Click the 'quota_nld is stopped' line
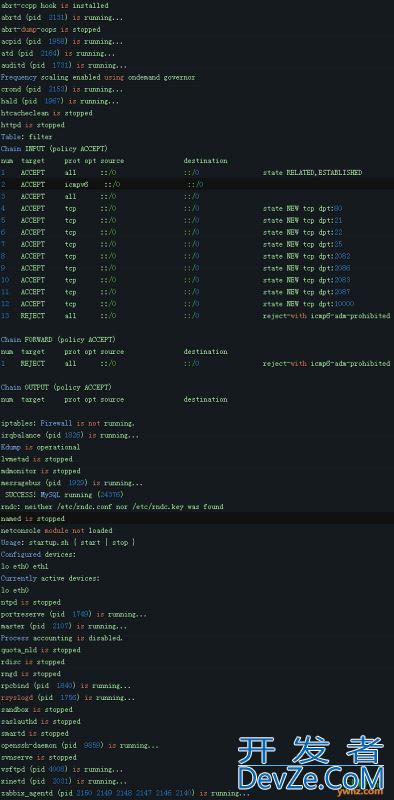 (40, 650)
